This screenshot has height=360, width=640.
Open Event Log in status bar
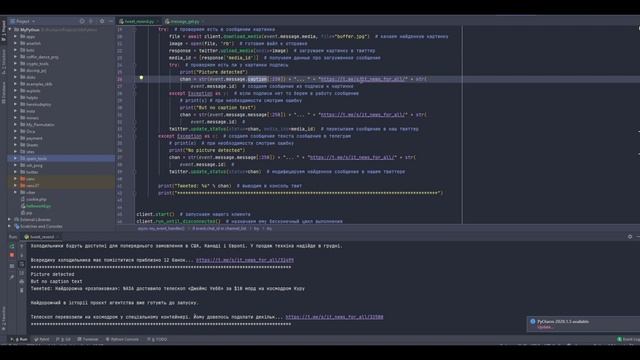tap(629, 339)
